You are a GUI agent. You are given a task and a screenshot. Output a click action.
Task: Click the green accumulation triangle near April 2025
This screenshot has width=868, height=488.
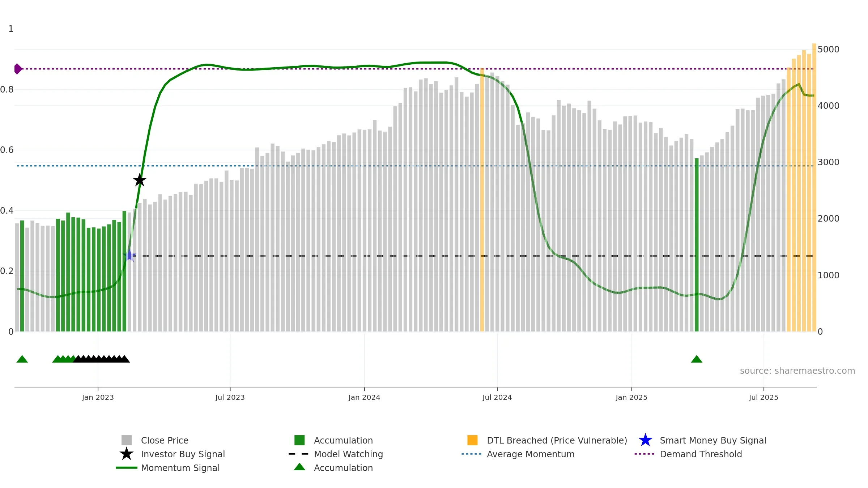tap(697, 359)
